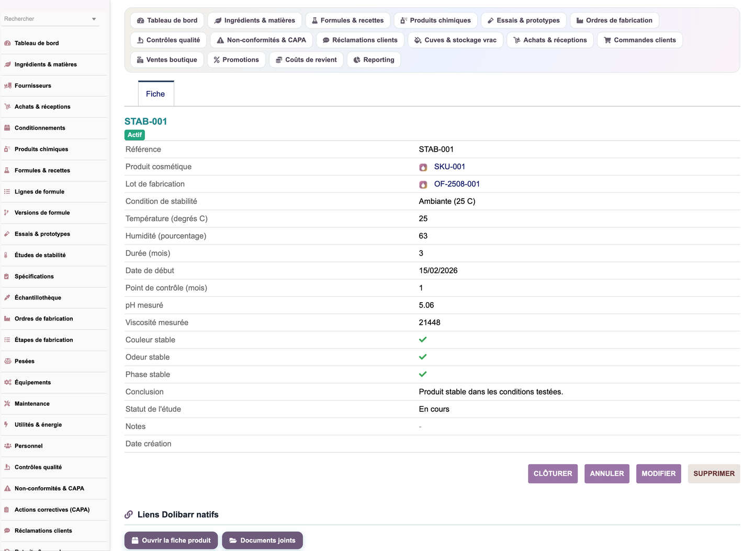Click the Pesées balance scale icon

[7, 361]
